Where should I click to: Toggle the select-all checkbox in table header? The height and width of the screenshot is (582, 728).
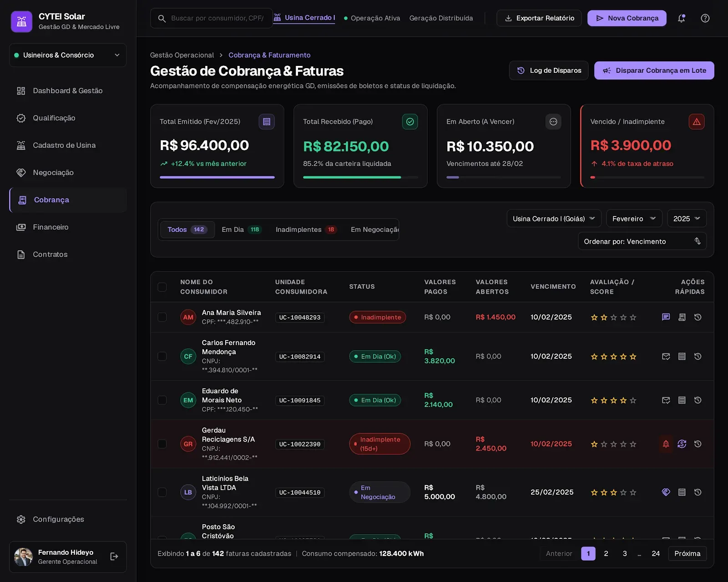coord(162,287)
